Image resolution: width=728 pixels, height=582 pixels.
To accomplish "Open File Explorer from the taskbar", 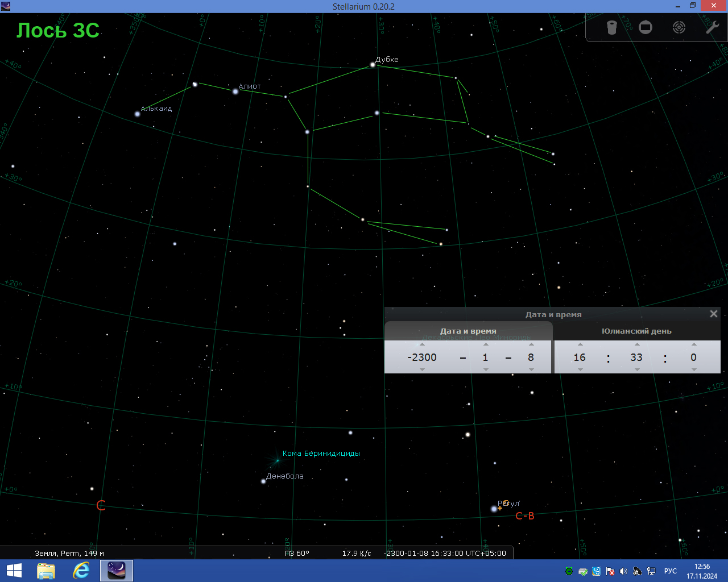I will pos(46,571).
